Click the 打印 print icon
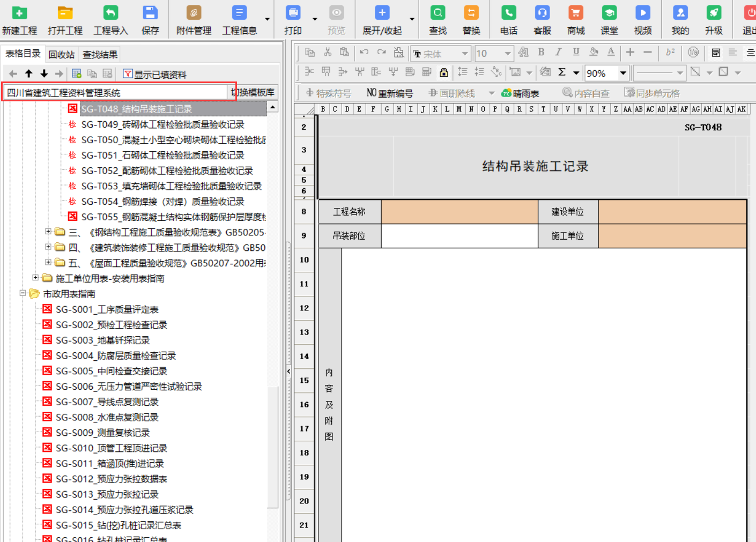756x542 pixels. 293,13
